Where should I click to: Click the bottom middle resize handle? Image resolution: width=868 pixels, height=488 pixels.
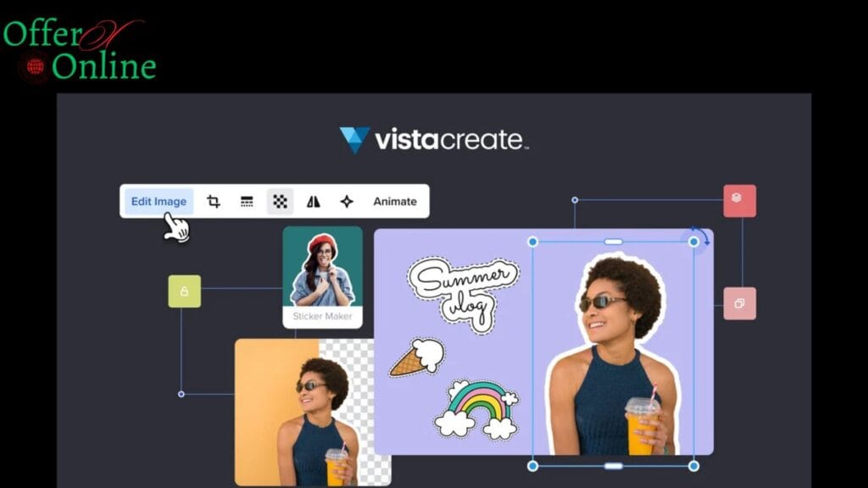coord(614,467)
